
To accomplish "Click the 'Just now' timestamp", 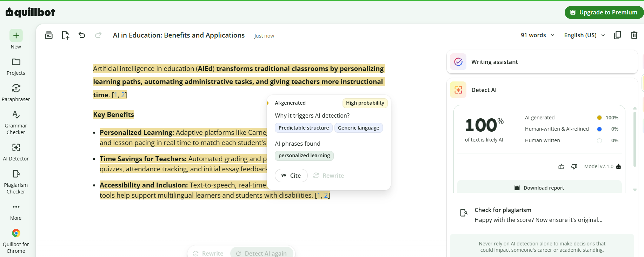I will point(264,36).
